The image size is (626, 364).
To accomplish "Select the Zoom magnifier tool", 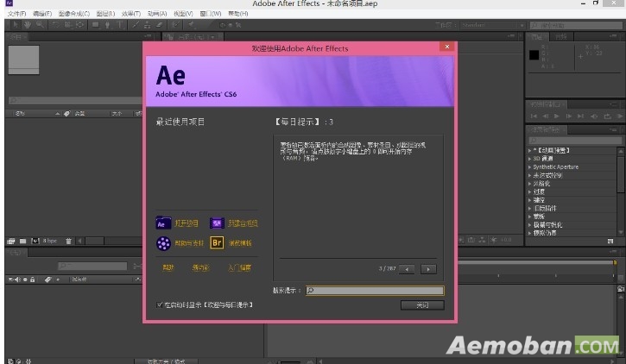I will pos(40,25).
